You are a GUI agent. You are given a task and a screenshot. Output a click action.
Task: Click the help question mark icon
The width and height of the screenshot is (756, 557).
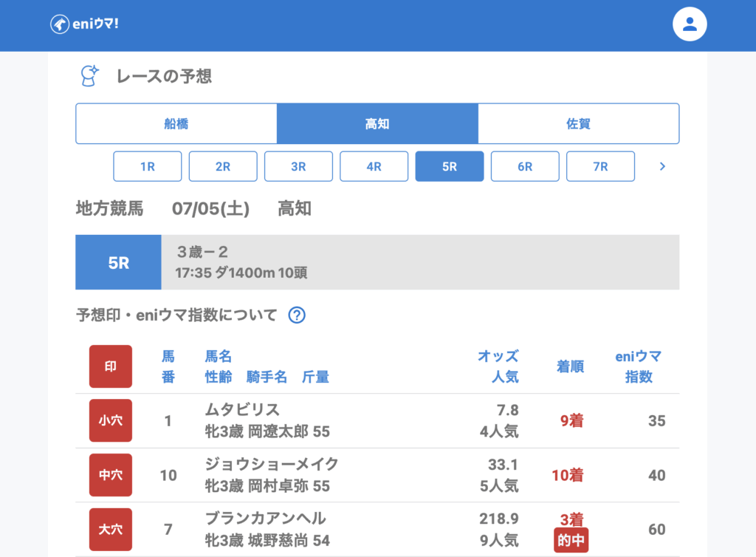coord(297,315)
